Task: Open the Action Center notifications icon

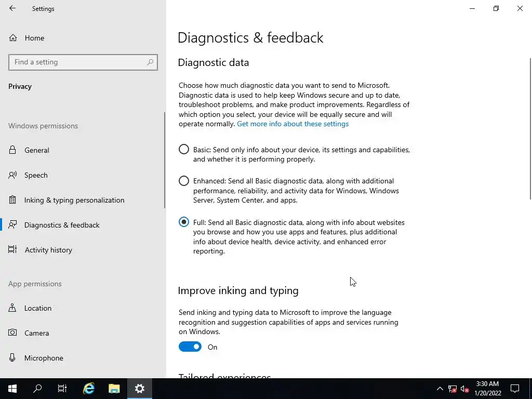Action: click(515, 389)
